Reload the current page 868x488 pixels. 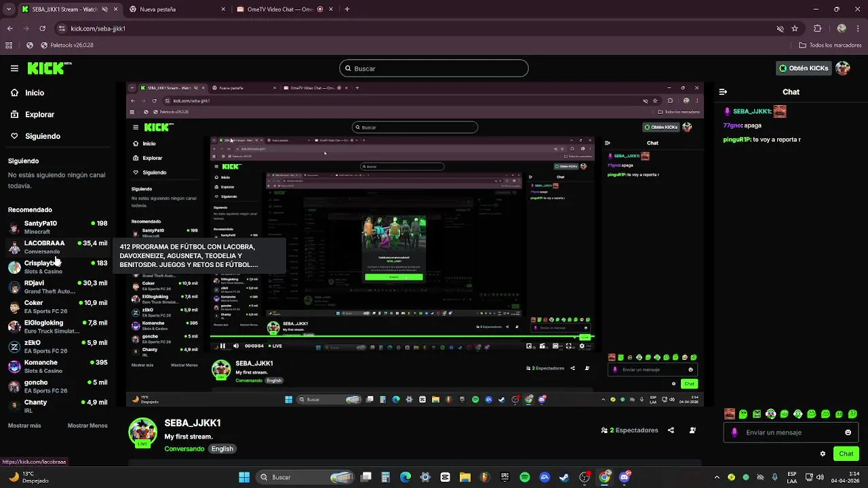42,28
